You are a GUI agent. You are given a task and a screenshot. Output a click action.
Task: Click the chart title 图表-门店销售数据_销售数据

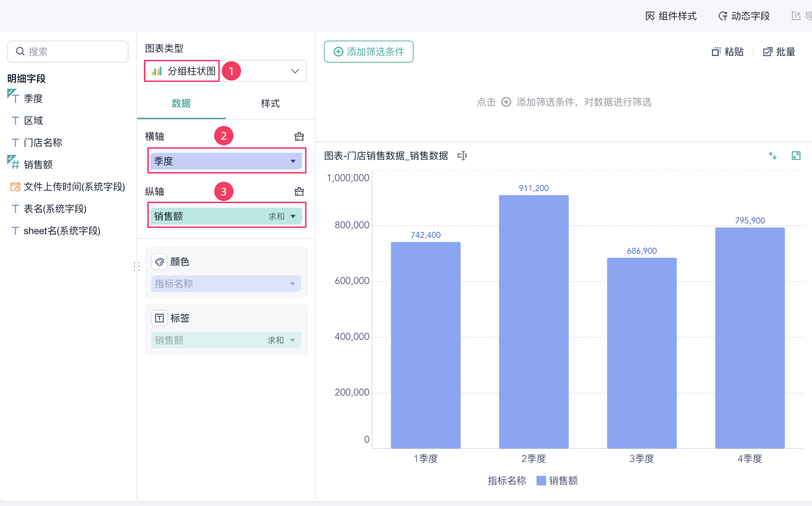tap(386, 156)
